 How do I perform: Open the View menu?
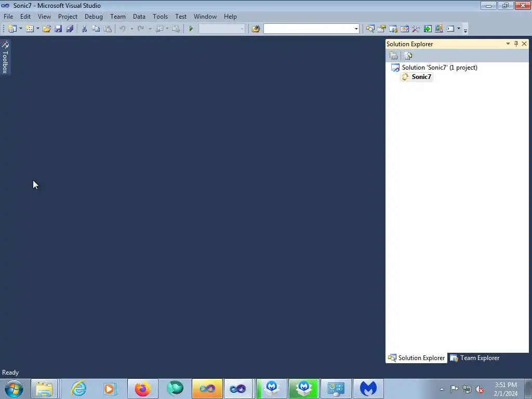pyautogui.click(x=45, y=17)
